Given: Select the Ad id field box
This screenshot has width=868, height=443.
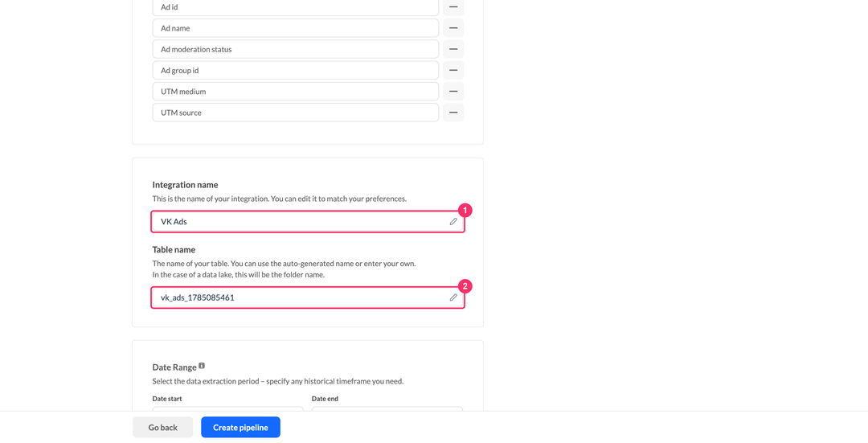Looking at the screenshot, I should 296,7.
